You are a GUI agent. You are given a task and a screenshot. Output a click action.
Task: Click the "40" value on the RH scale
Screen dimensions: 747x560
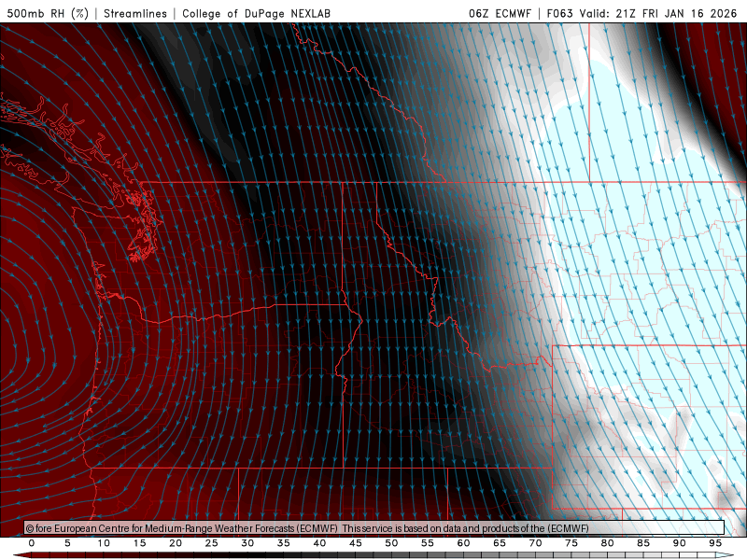tap(319, 543)
